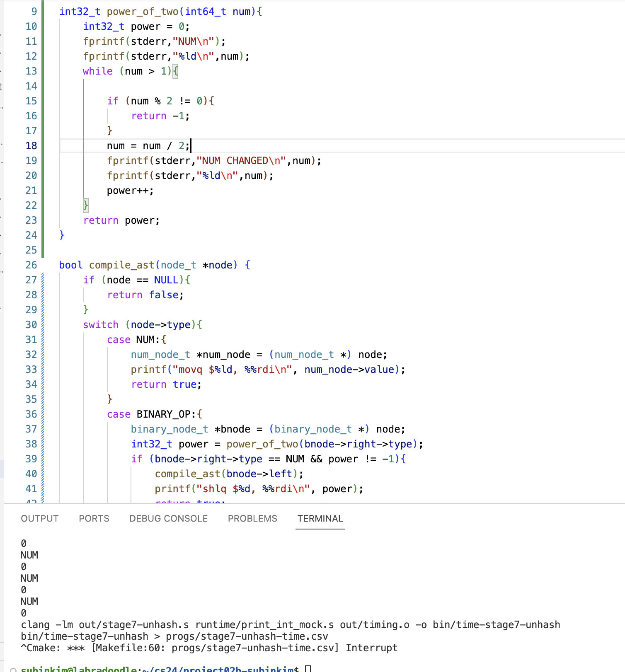Select the DEBUG CONSOLE tab
The image size is (625, 672).
click(x=168, y=518)
